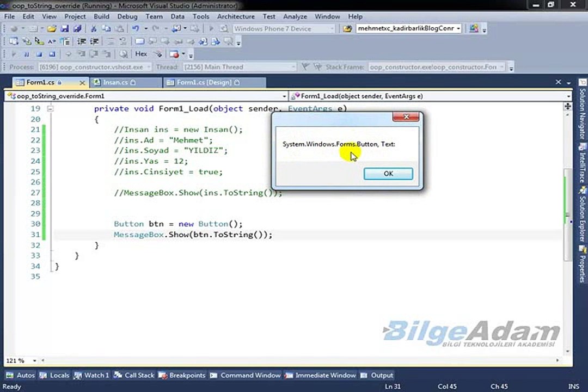Open the Edit menu

point(28,16)
